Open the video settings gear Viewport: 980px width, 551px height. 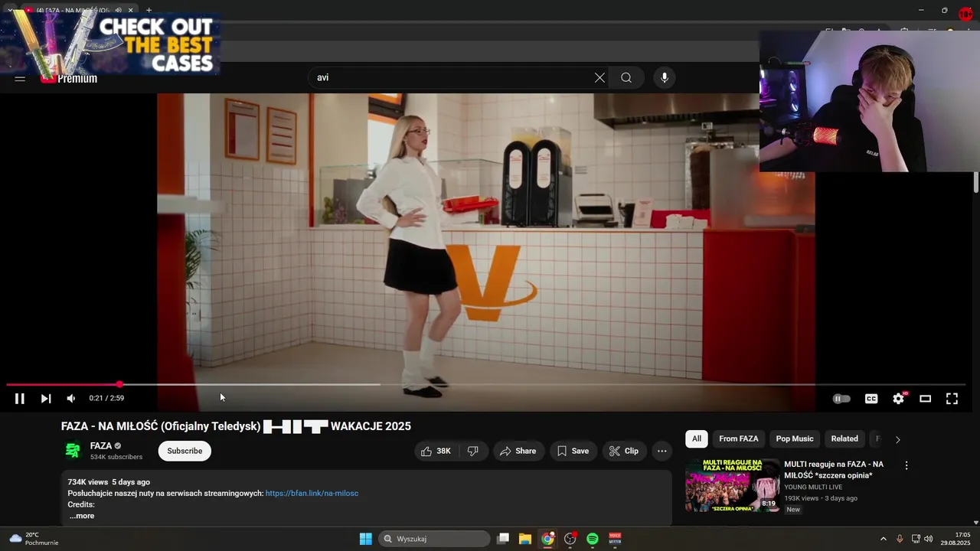tap(899, 399)
